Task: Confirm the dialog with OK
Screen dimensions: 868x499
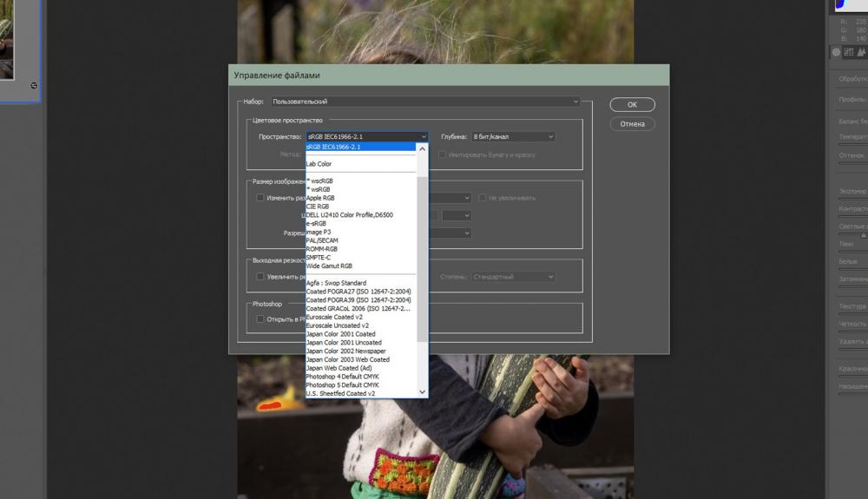Action: click(632, 104)
